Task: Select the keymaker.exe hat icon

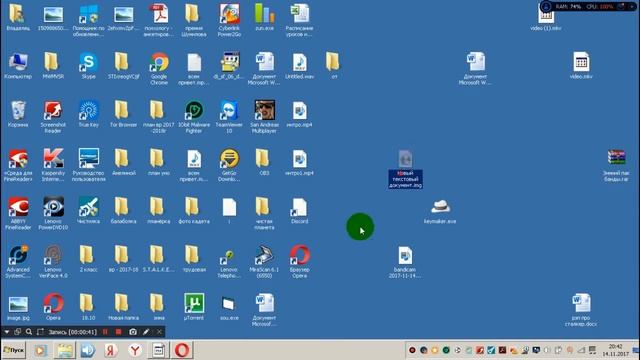Action: coord(440,211)
